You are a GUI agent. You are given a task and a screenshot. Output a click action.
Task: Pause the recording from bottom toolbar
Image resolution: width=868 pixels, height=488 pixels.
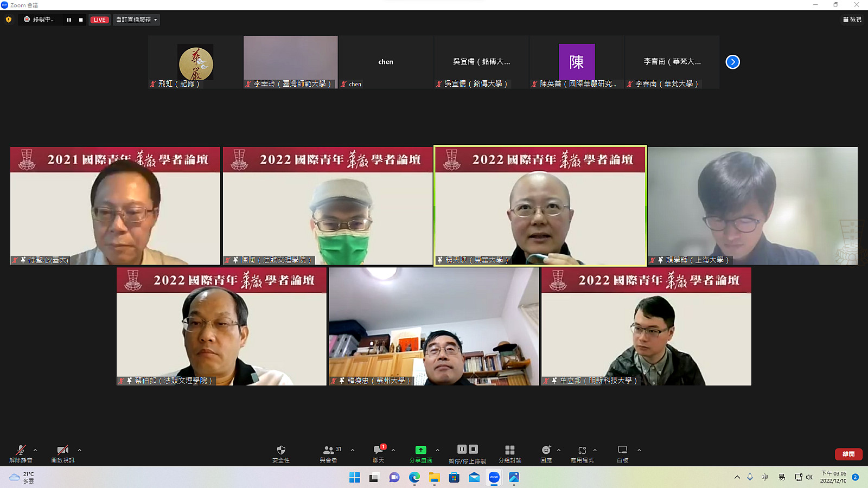462,449
